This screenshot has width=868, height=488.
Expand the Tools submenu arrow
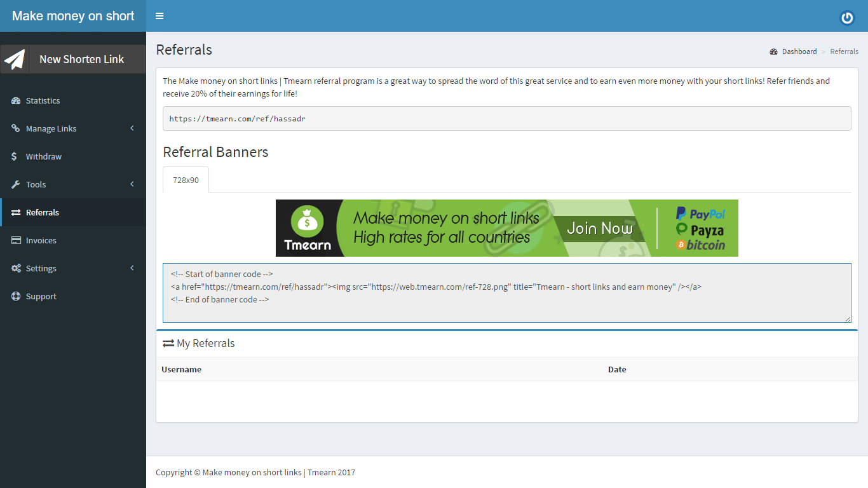[132, 184]
